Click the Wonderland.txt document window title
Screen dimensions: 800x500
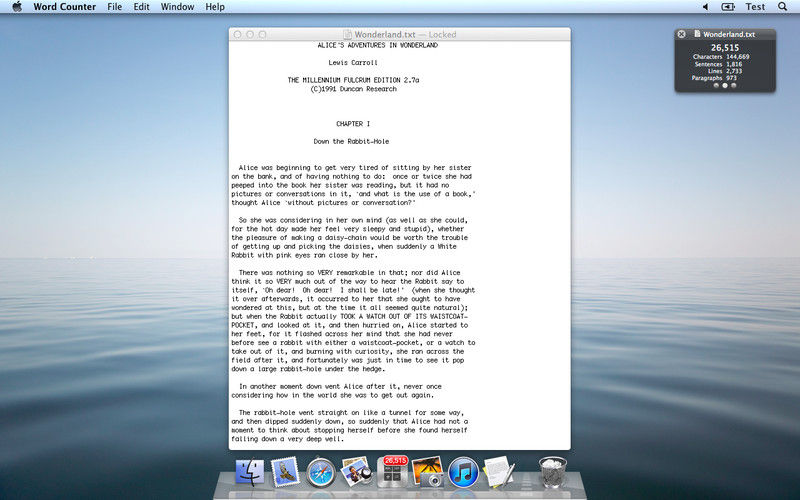tap(385, 34)
